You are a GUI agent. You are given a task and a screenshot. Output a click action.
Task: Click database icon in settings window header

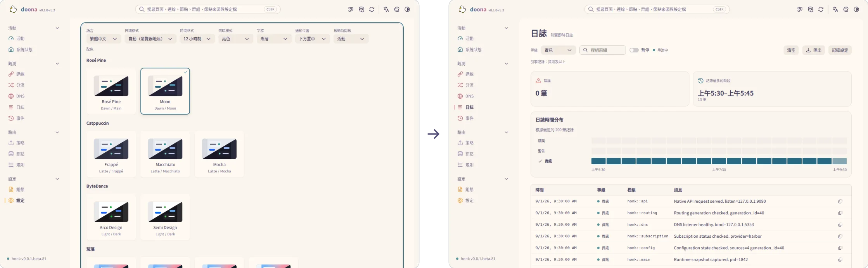pyautogui.click(x=361, y=9)
